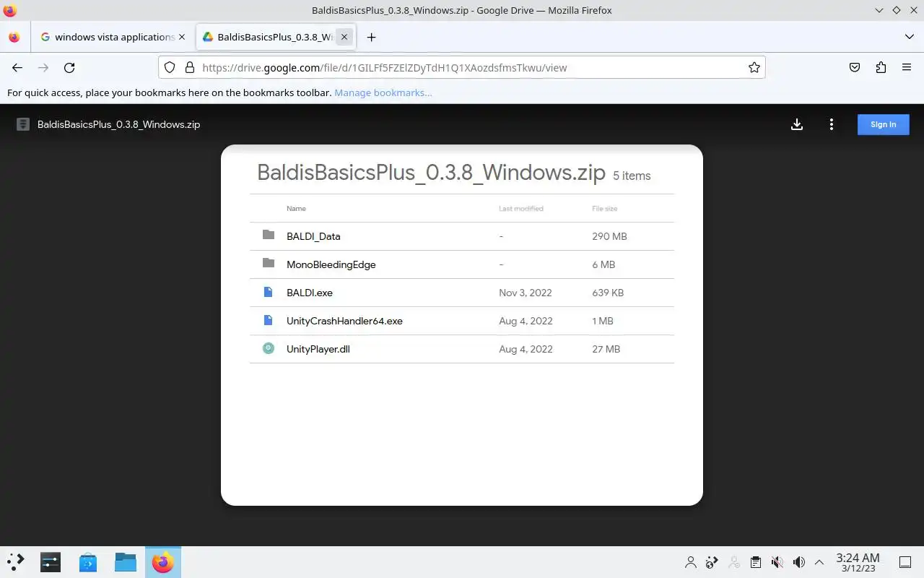Click the UnityCrashHandler64.exe file name
The height and width of the screenshot is (578, 924).
pyautogui.click(x=344, y=321)
